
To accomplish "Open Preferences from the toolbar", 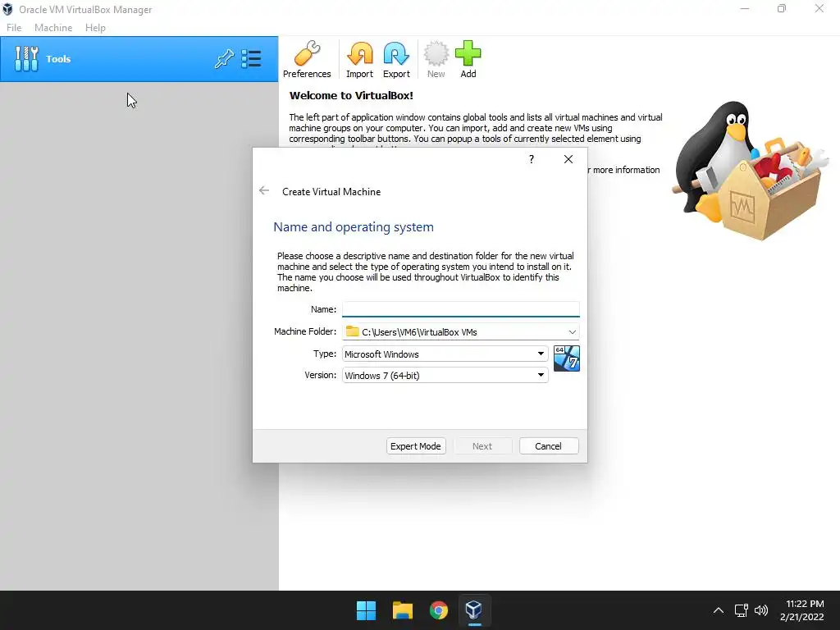I will [x=307, y=59].
